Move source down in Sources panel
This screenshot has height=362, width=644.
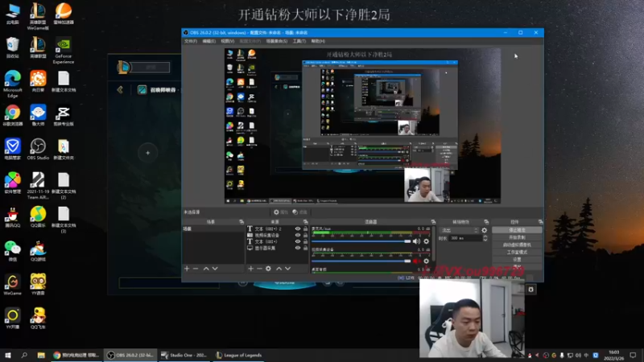tap(288, 269)
